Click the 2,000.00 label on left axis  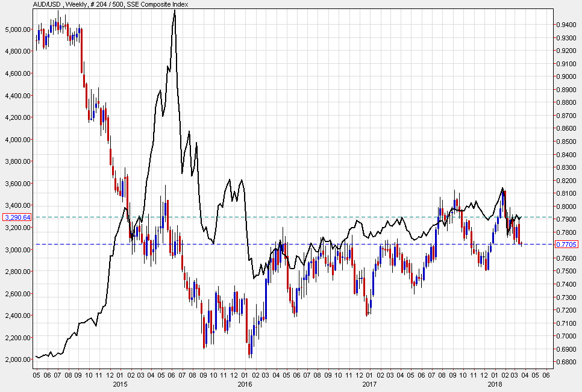click(x=17, y=359)
